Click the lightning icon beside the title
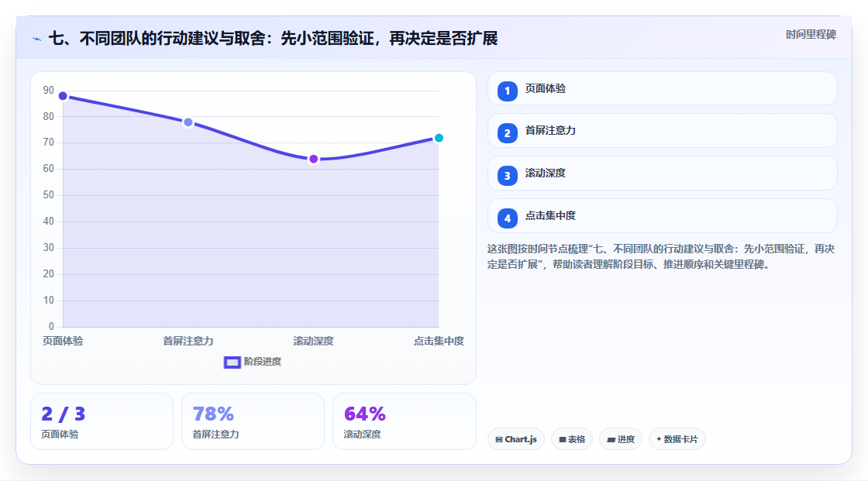Image resolution: width=868 pixels, height=481 pixels. point(37,40)
